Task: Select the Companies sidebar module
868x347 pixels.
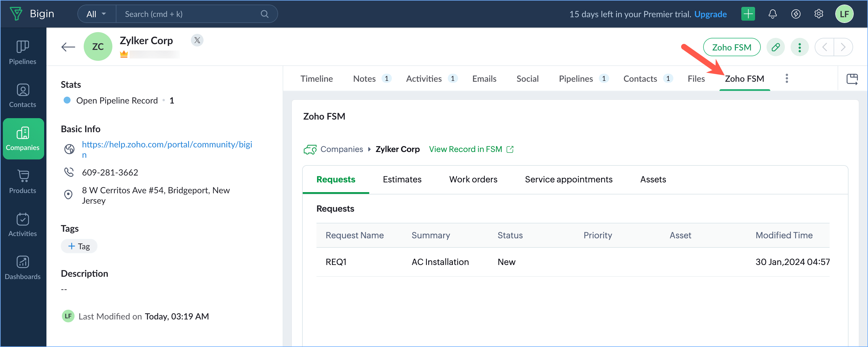Action: pos(23,139)
